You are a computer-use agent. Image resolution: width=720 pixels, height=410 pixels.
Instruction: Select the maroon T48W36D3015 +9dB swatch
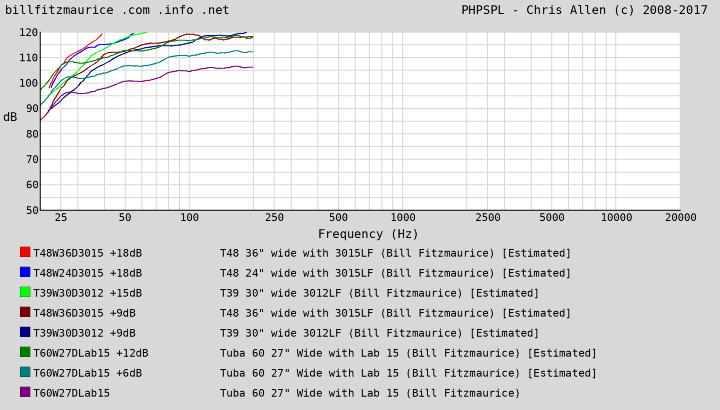coord(25,312)
